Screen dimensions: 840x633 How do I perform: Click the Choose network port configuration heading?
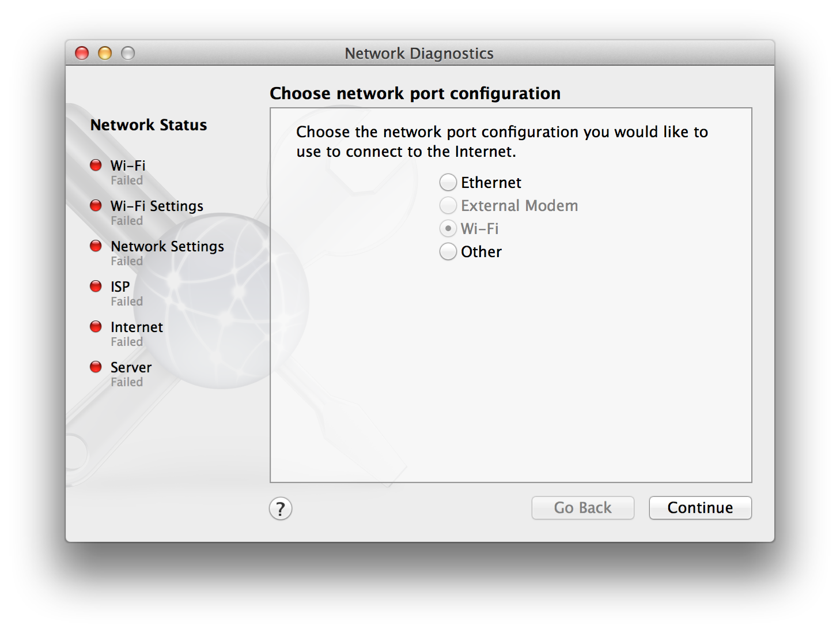(415, 93)
